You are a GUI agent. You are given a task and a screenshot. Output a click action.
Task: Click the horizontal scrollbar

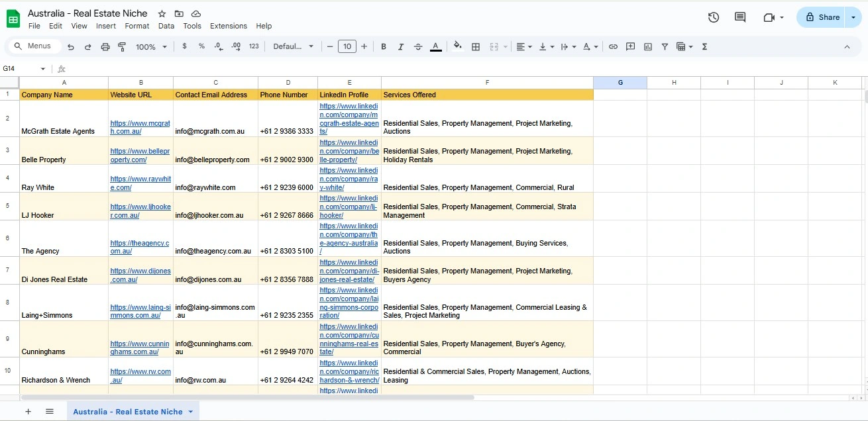(x=248, y=398)
